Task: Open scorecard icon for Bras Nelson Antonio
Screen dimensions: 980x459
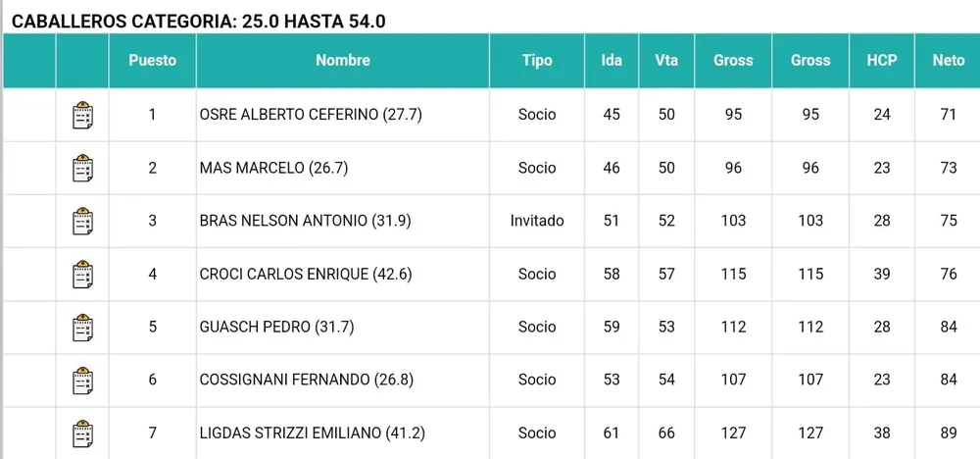Action: 83,222
